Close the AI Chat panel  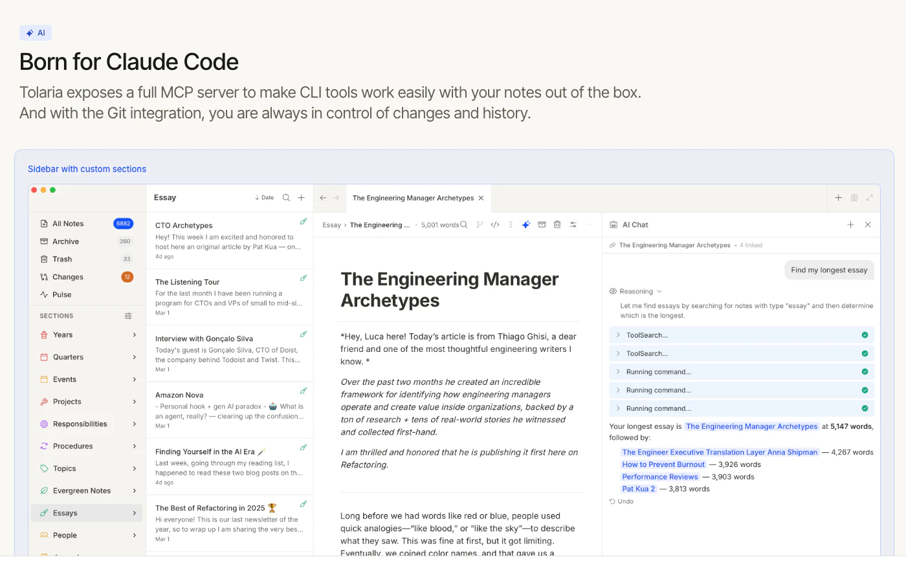pyautogui.click(x=868, y=225)
